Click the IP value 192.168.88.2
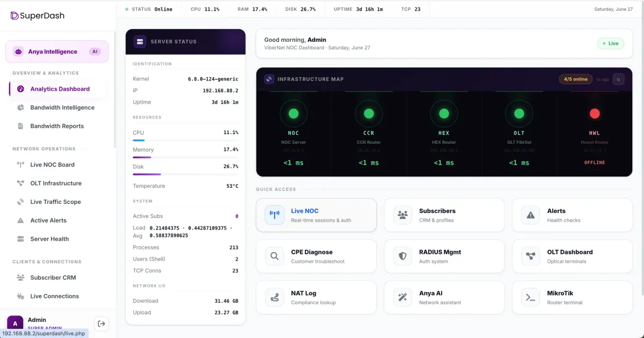Image resolution: width=644 pixels, height=338 pixels. click(x=221, y=91)
